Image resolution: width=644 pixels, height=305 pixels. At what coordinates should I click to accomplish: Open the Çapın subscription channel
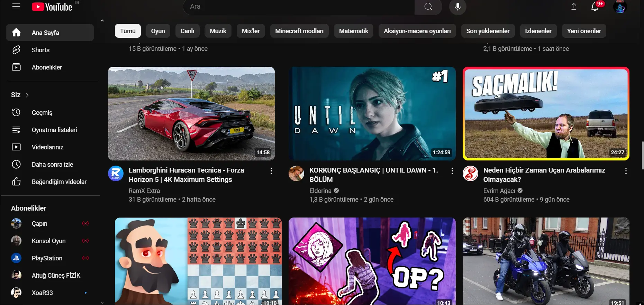coord(50,223)
